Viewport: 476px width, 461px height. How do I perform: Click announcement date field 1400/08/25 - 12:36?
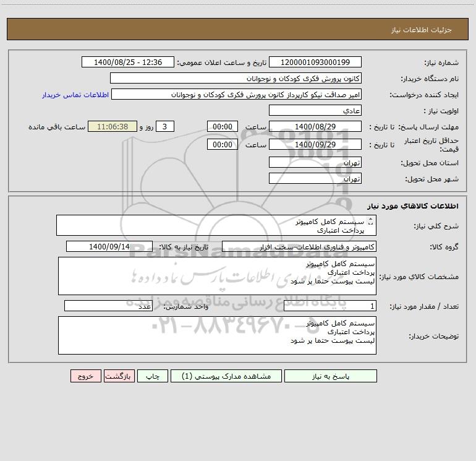tap(128, 62)
